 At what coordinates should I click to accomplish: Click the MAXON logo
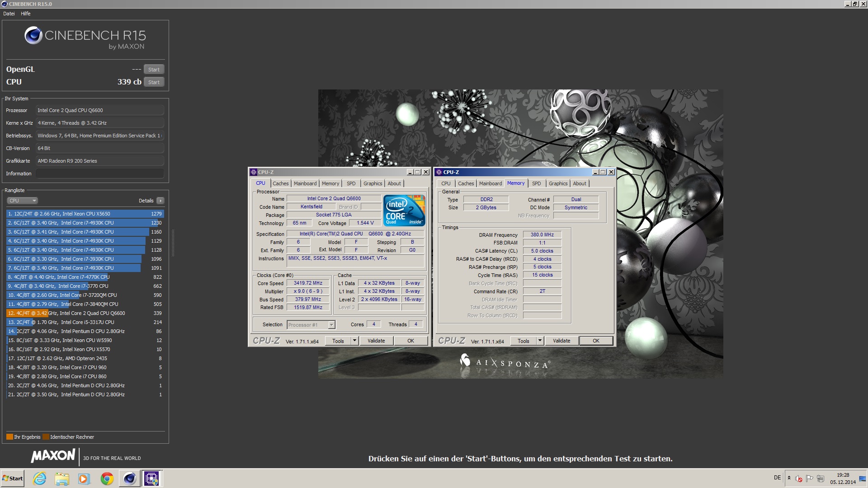point(53,456)
